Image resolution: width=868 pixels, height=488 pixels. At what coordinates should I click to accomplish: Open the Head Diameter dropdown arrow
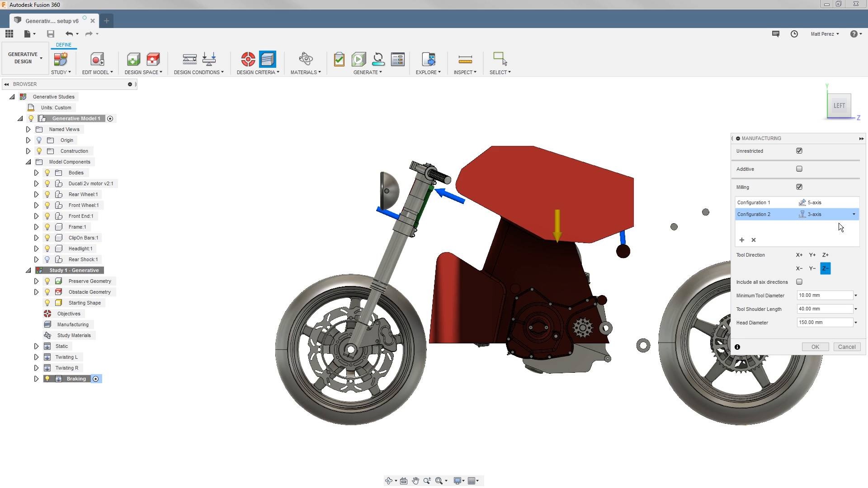(855, 322)
